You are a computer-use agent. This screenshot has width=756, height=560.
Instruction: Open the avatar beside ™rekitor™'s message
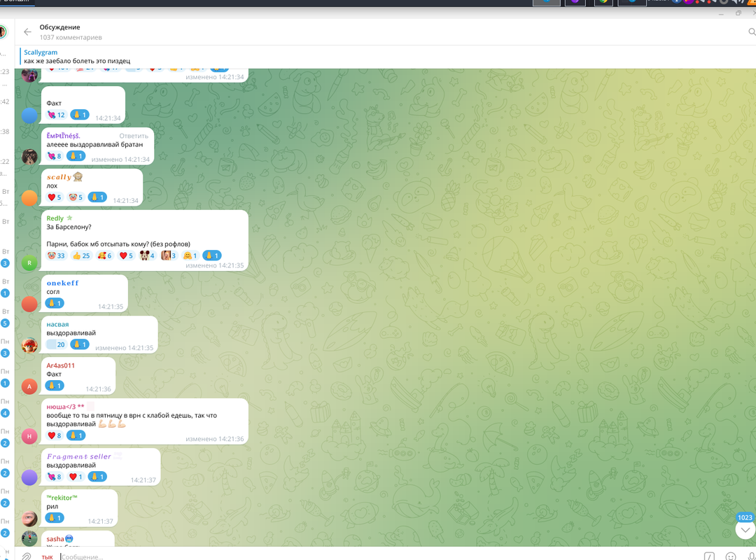(29, 519)
